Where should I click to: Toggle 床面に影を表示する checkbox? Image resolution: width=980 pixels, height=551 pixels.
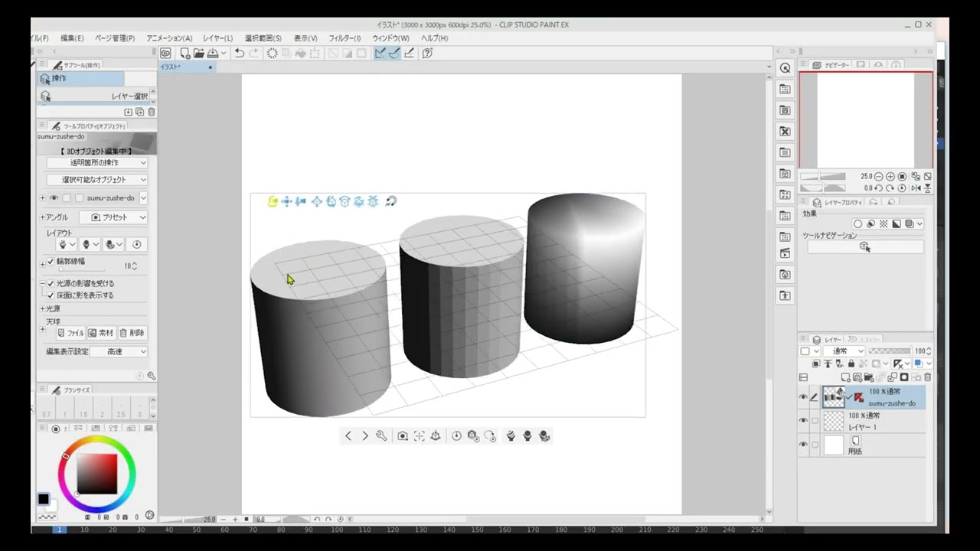click(51, 295)
